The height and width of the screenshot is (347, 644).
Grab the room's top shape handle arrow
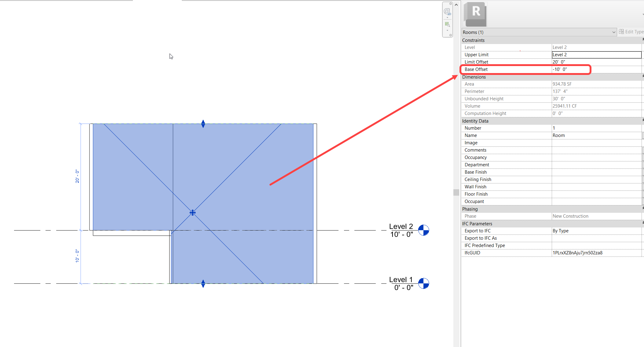(203, 124)
